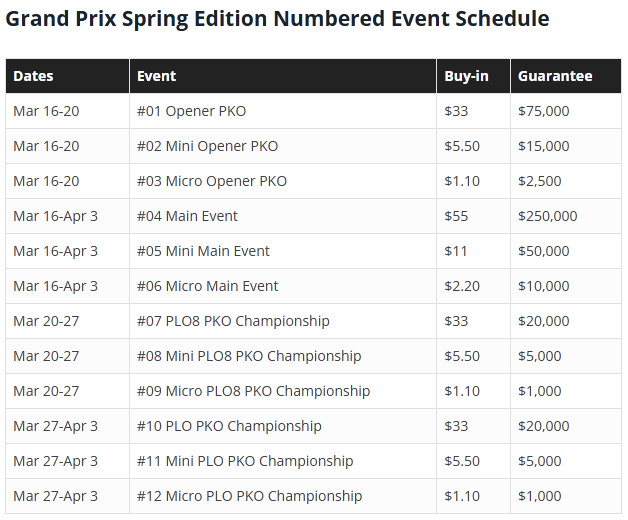The image size is (628, 520).
Task: Select the #03 Micro Opener PKO event
Action: point(212,181)
